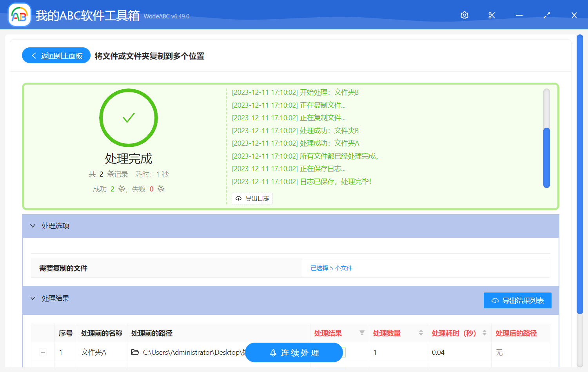Click the AB logo at top left
This screenshot has height=372, width=588.
19,15
